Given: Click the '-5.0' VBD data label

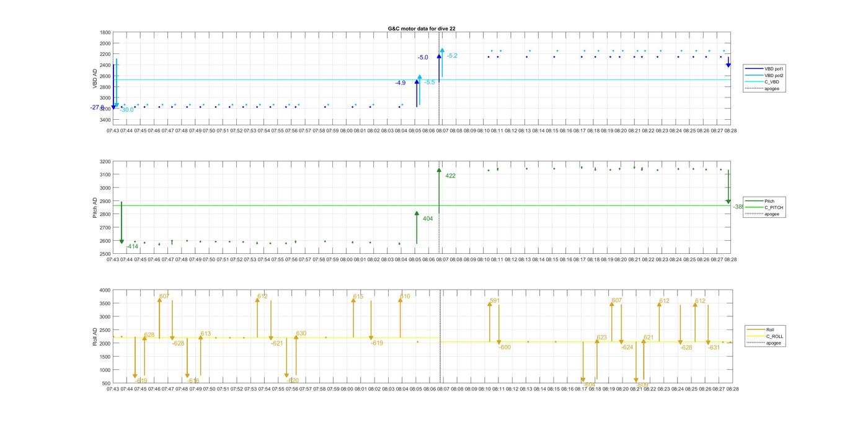Looking at the screenshot, I should (423, 58).
